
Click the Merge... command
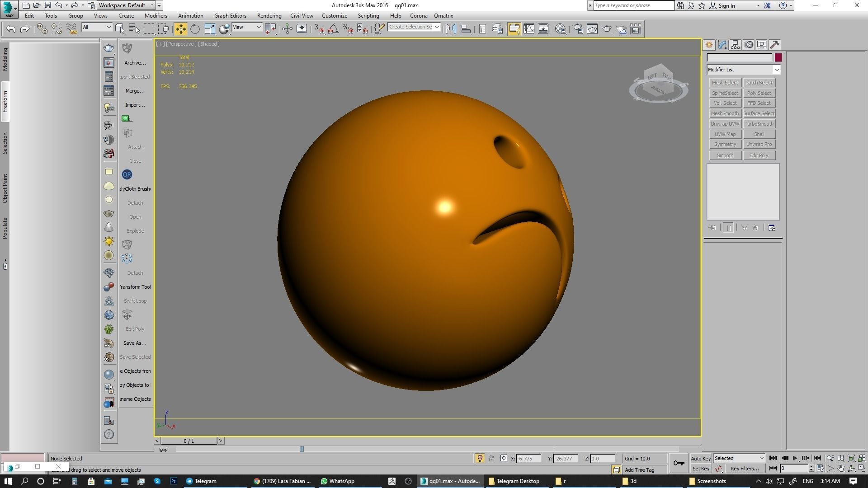135,91
